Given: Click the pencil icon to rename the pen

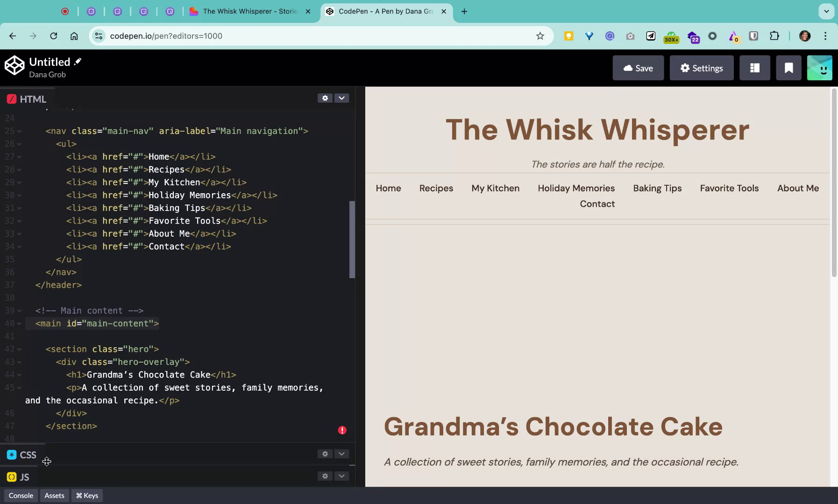Looking at the screenshot, I should click(x=78, y=61).
